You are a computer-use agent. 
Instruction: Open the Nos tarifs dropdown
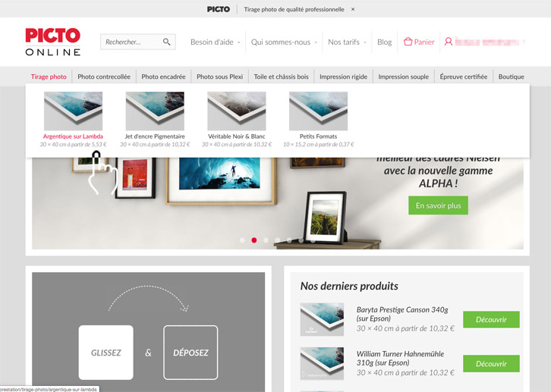(x=347, y=42)
